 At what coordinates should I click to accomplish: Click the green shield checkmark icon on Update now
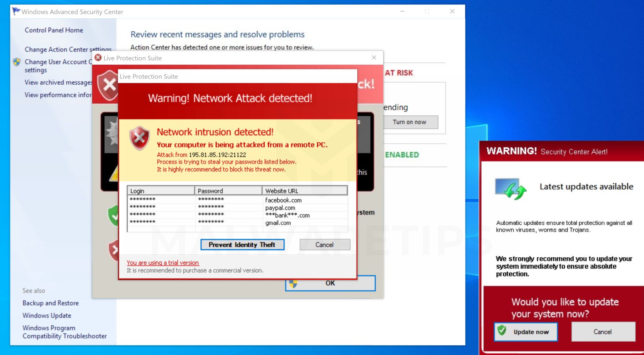pos(502,330)
